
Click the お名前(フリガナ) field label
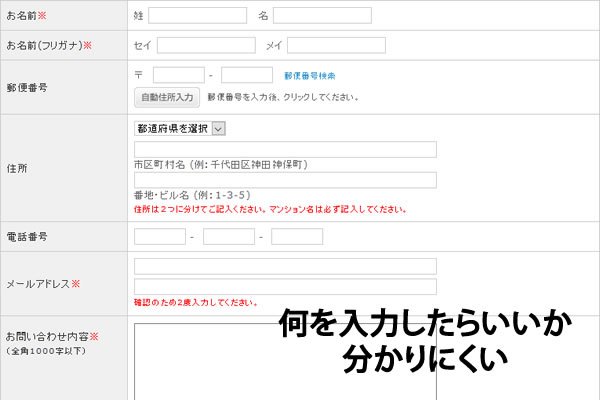[48, 45]
